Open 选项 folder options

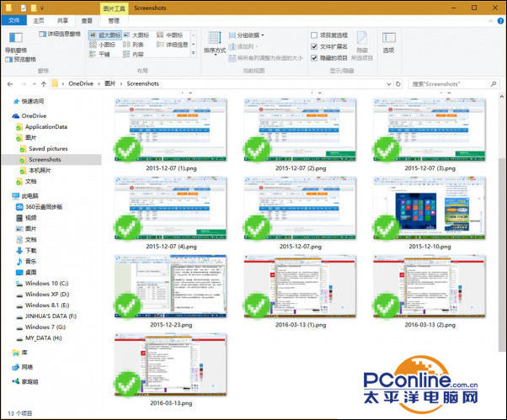click(388, 42)
